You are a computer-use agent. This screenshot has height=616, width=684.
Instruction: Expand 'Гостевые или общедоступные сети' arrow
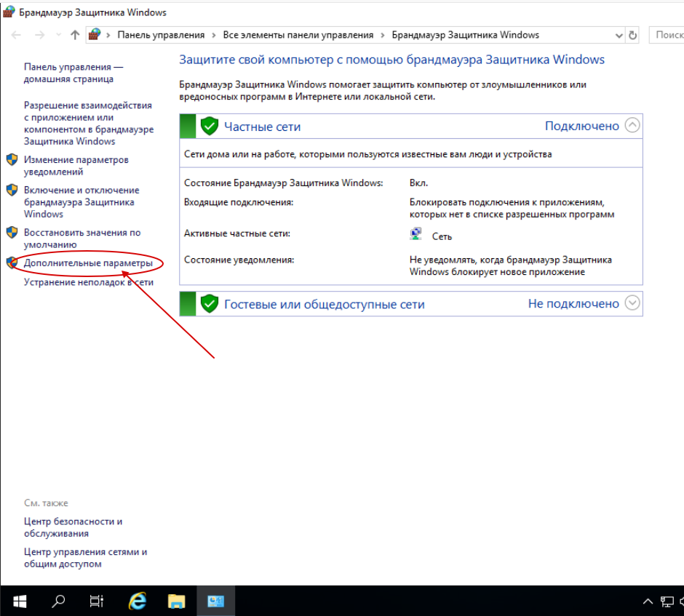pos(632,303)
